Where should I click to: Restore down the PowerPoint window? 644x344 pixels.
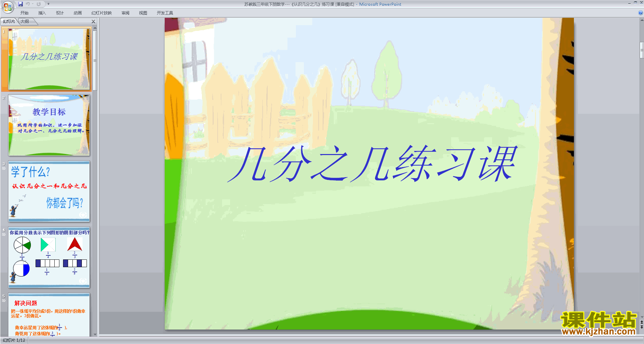(635, 3)
